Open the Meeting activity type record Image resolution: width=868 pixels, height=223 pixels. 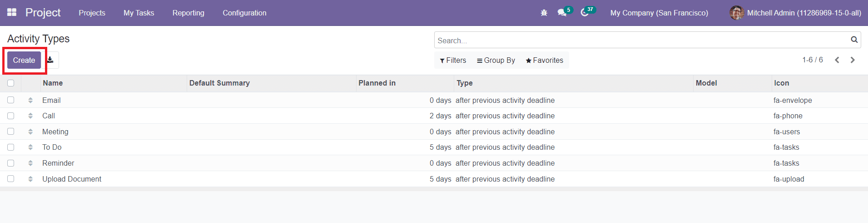(x=55, y=132)
